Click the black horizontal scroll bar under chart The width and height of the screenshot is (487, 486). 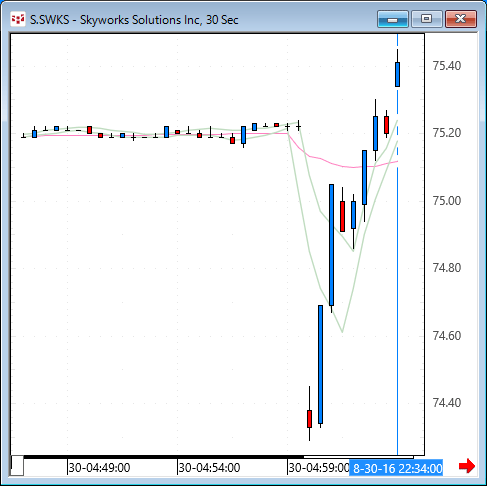[x=163, y=457]
